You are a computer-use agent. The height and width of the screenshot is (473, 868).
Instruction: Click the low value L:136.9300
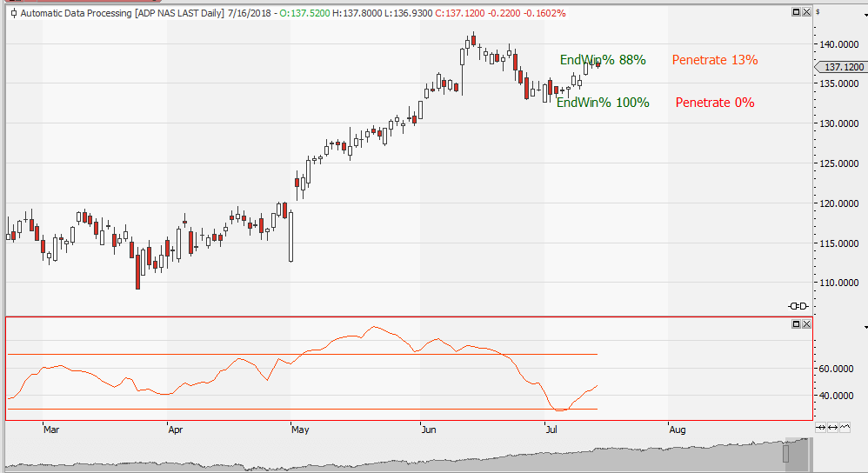click(x=409, y=13)
